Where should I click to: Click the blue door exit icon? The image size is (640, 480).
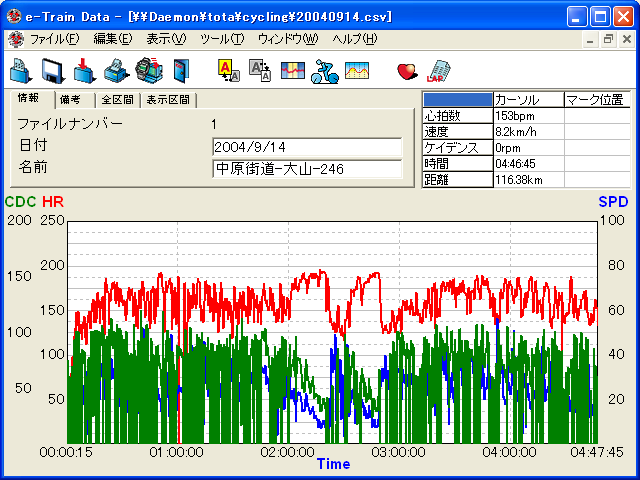pos(180,70)
